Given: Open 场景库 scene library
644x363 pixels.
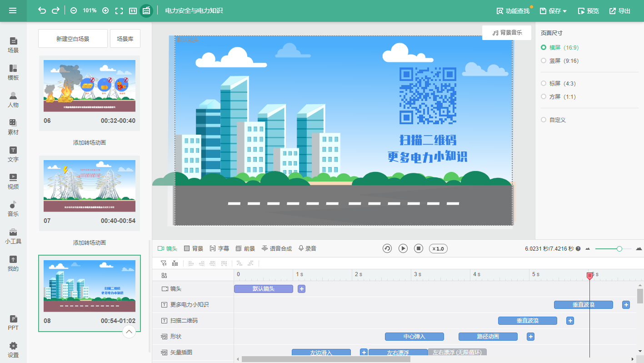Looking at the screenshot, I should 125,39.
